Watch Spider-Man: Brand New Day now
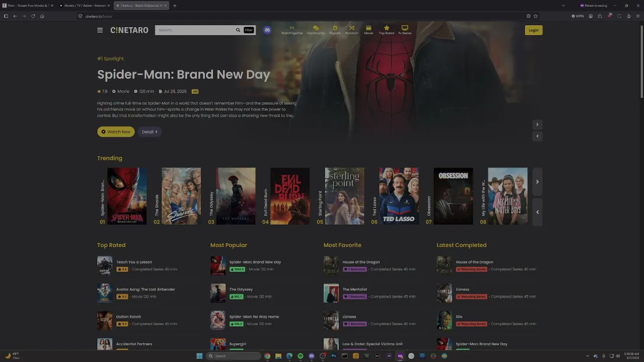 click(116, 132)
